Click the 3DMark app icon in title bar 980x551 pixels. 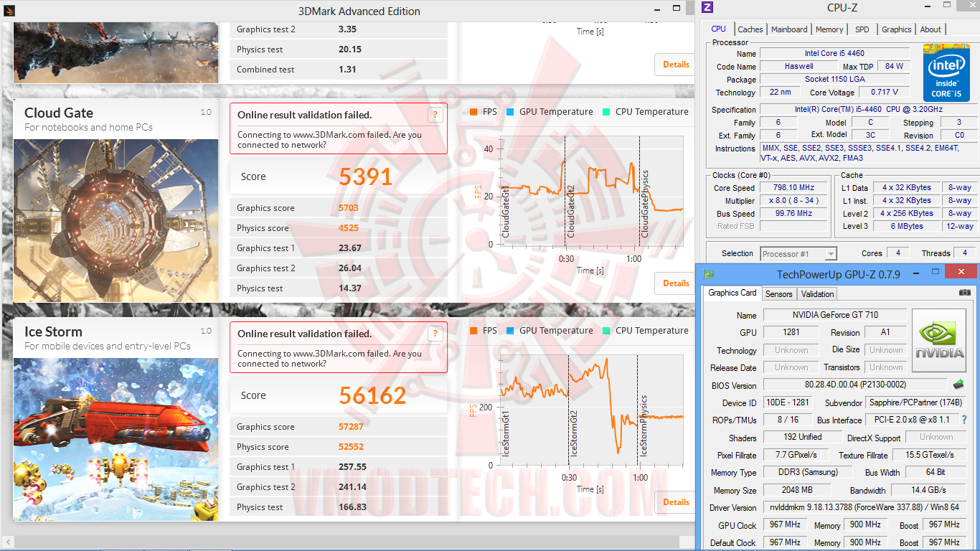[x=8, y=11]
